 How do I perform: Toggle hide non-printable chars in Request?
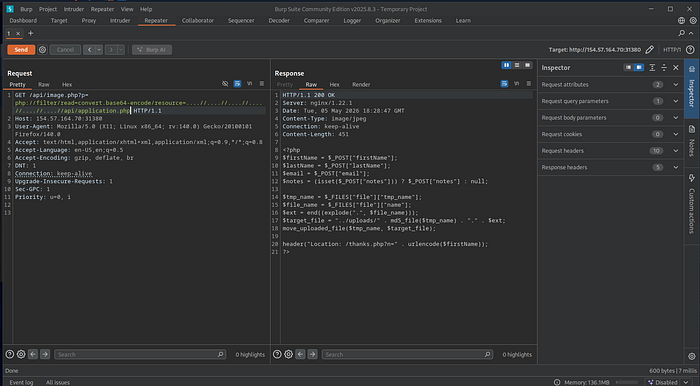click(225, 84)
